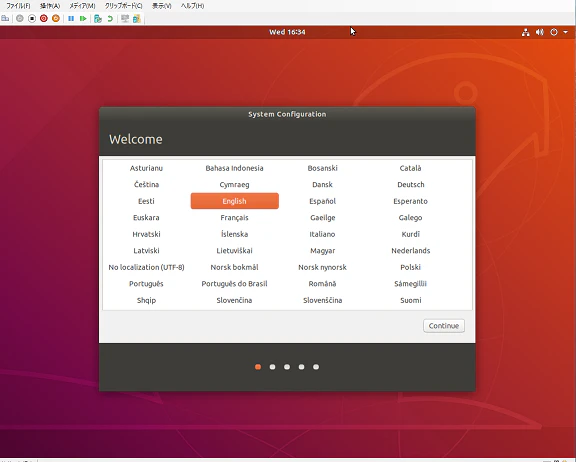Click the Checkpoint toolbar icon
576x462 pixels.
(x=98, y=18)
